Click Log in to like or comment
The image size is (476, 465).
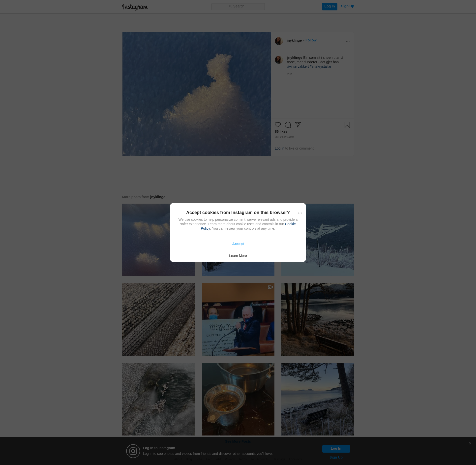[279, 148]
